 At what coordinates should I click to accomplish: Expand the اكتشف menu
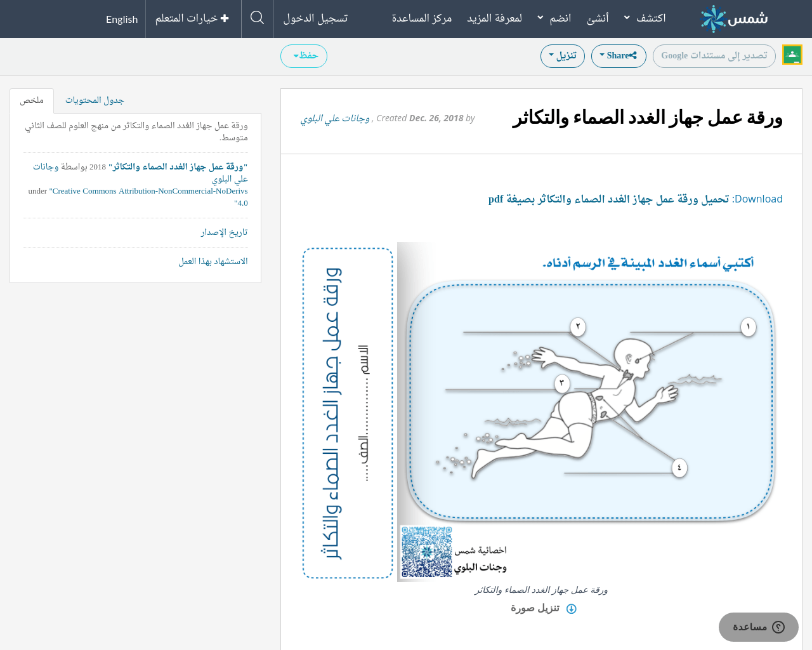645,18
